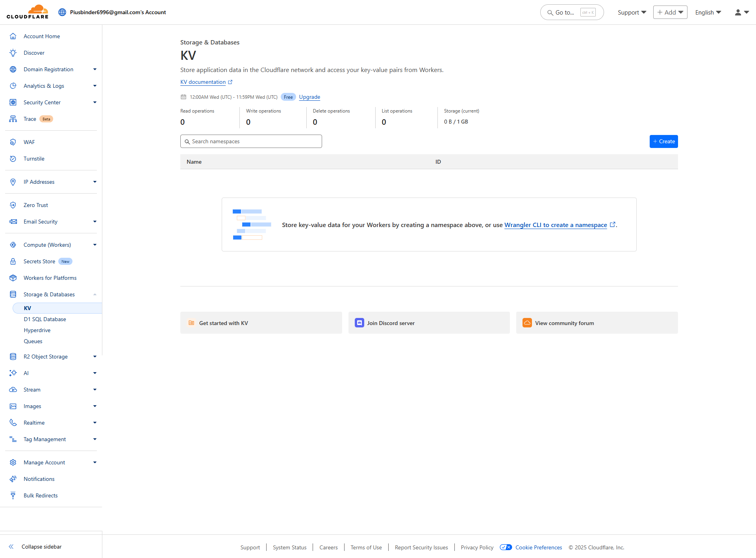Click the Cloudflare logo

click(x=28, y=12)
